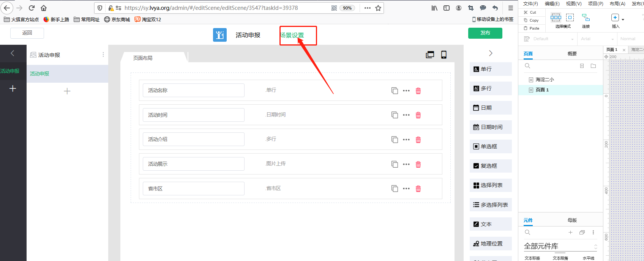Add 复选框 component
644x261 pixels.
click(x=491, y=166)
